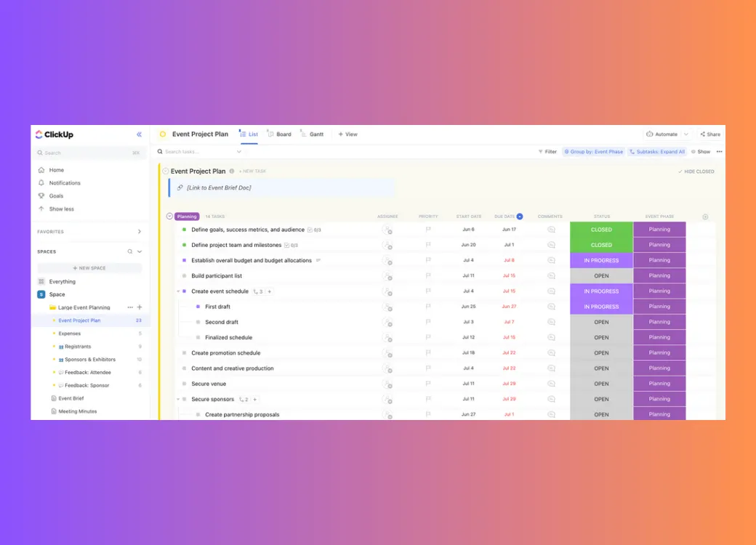The height and width of the screenshot is (545, 756).
Task: Open the Automate dropdown arrow
Action: point(685,134)
